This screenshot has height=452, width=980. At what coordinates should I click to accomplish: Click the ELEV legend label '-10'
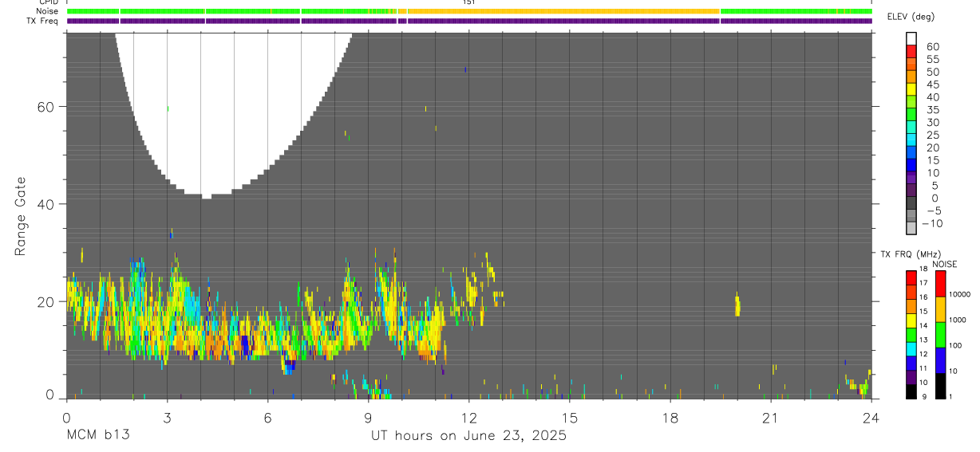pos(931,223)
